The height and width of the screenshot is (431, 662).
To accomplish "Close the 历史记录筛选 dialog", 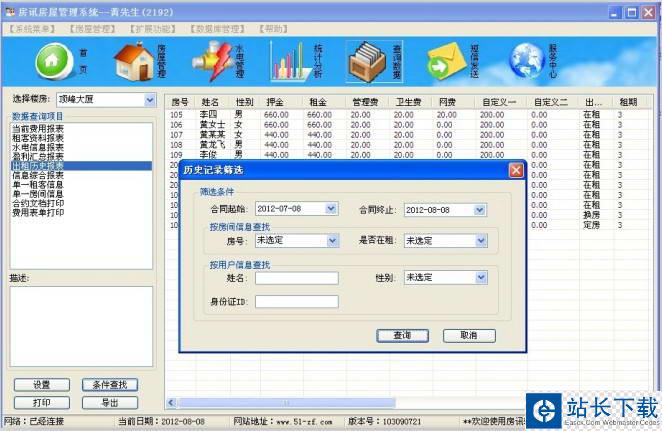I will [515, 170].
